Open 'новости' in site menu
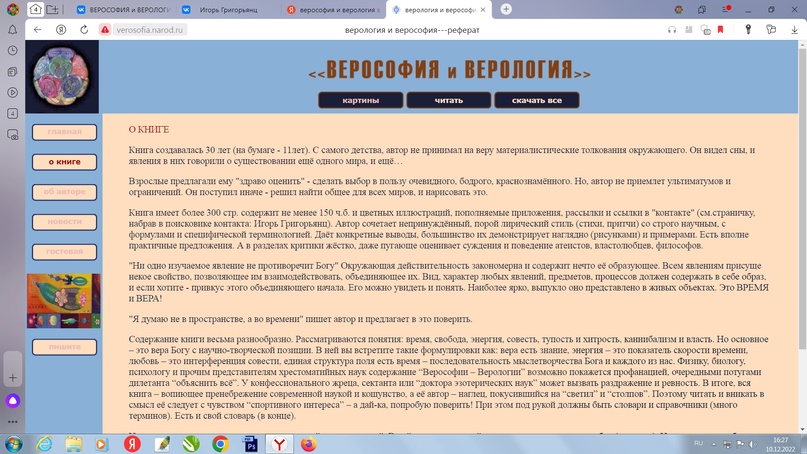807x454 pixels. point(64,221)
